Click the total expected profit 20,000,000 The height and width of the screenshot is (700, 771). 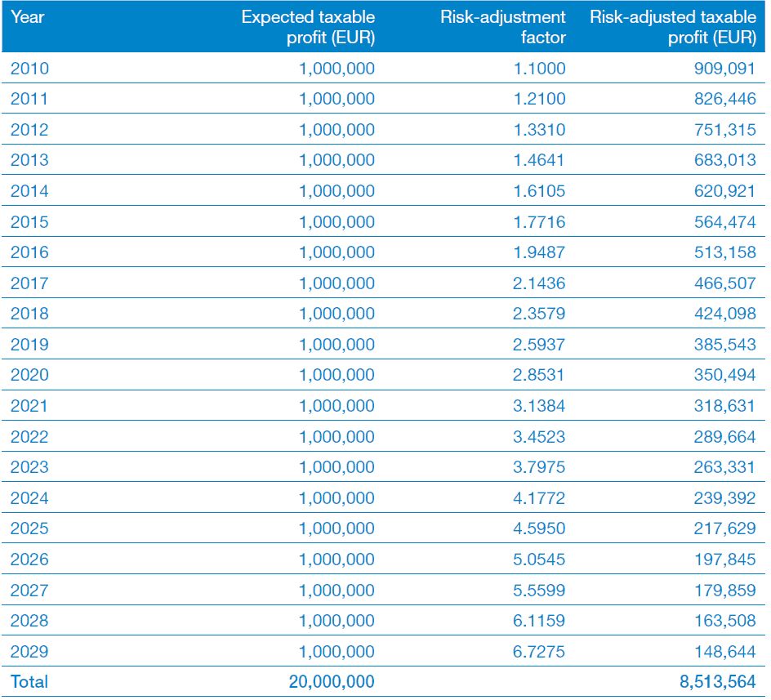(x=332, y=682)
